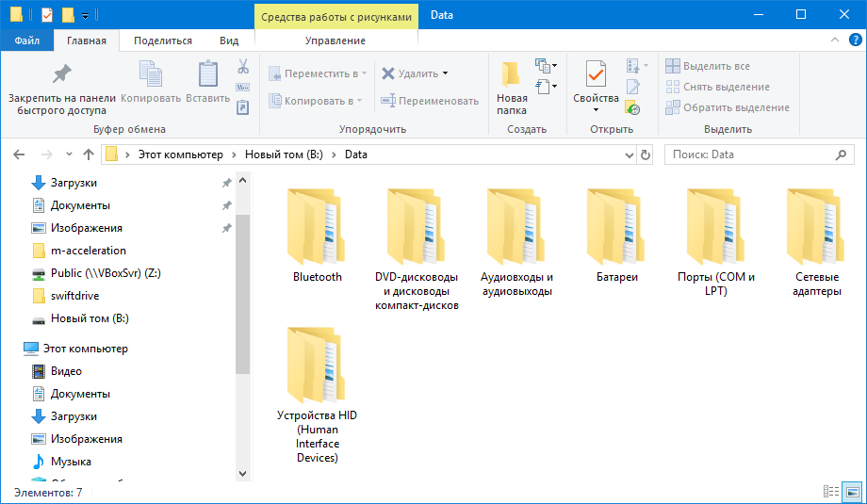Open the Удалить dropdown arrow
The width and height of the screenshot is (867, 504).
pos(445,73)
